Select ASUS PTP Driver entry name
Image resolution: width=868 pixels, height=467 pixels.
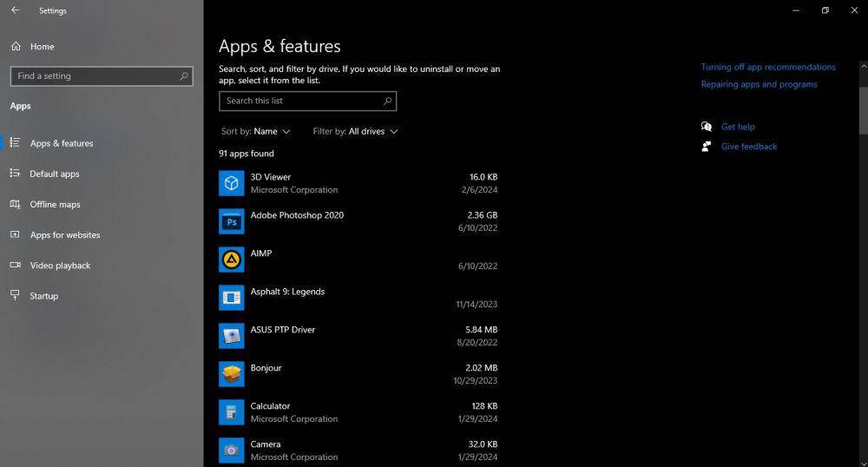point(282,330)
